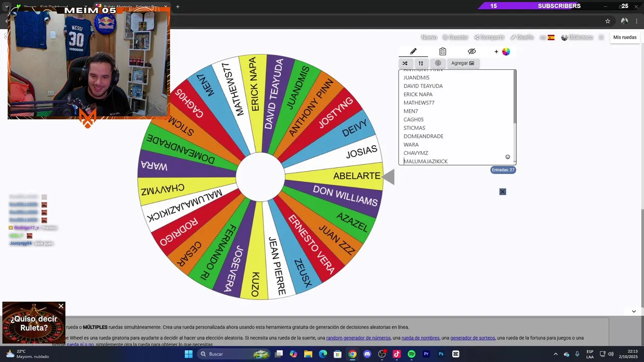Open Microsoft Store from the taskbar
The image size is (644, 362).
coord(338,354)
